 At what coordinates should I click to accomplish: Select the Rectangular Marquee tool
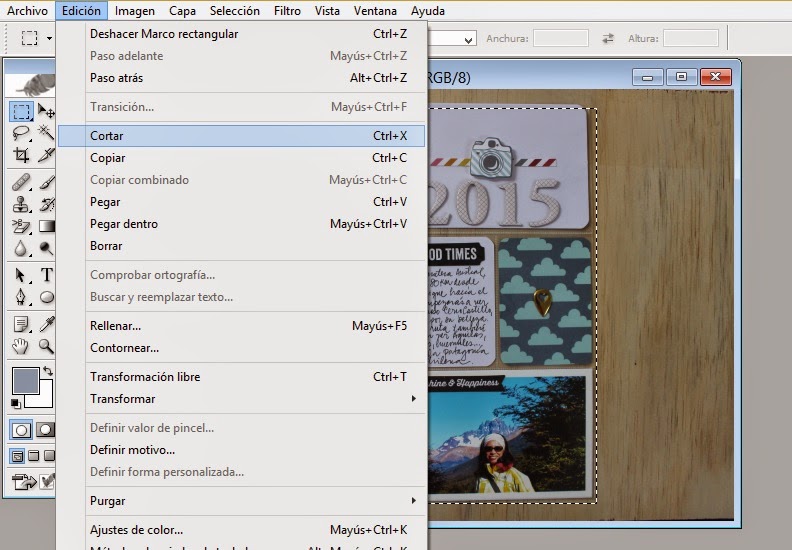(21, 112)
